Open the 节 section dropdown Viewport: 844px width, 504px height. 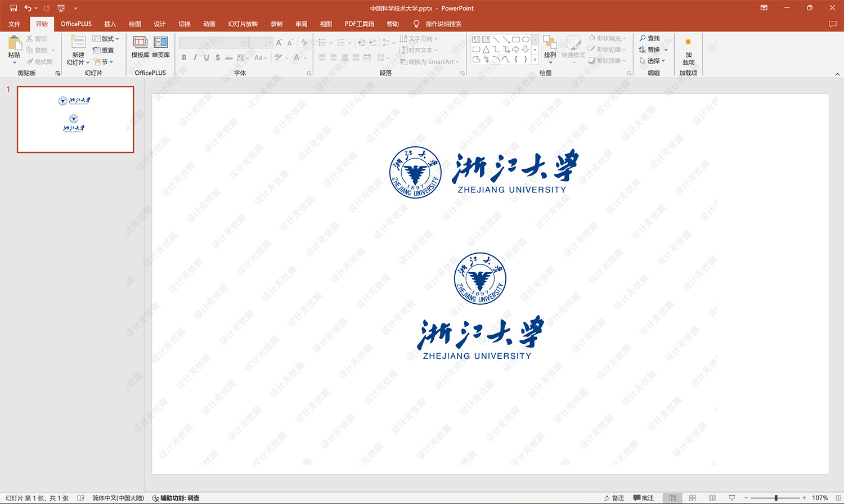pyautogui.click(x=104, y=62)
